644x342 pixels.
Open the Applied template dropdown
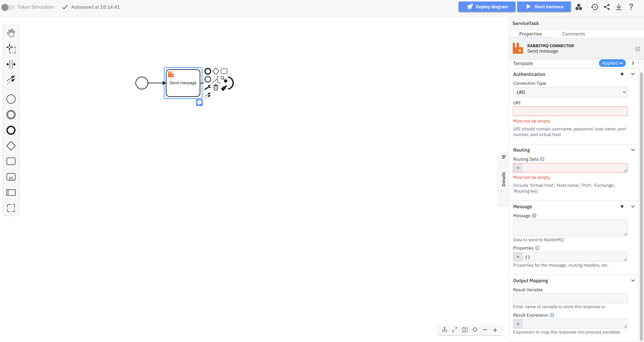[612, 63]
